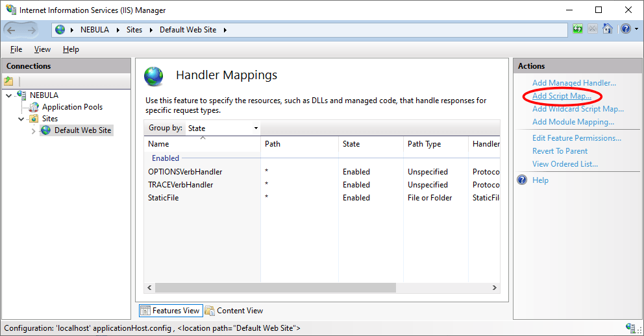Click Add Managed Handler link
This screenshot has height=336, width=644.
pos(574,83)
